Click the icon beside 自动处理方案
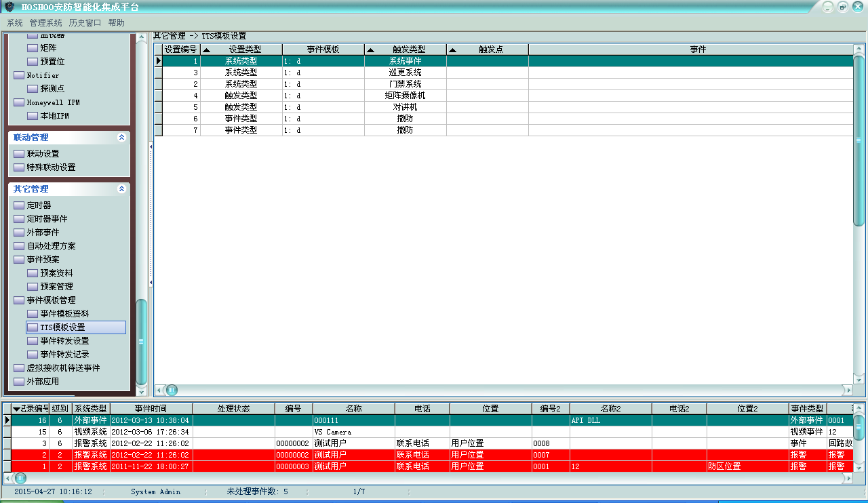Viewport: 868px width, 503px height. point(19,246)
